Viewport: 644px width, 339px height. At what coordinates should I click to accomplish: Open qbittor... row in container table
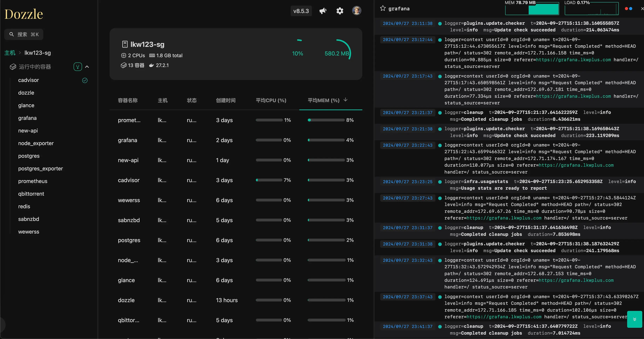coord(236,320)
